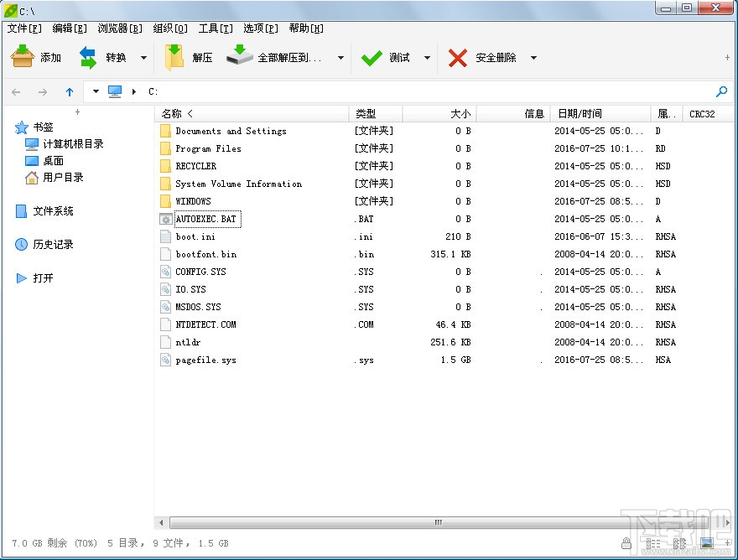Open History (历史记录) in the sidebar

(44, 245)
